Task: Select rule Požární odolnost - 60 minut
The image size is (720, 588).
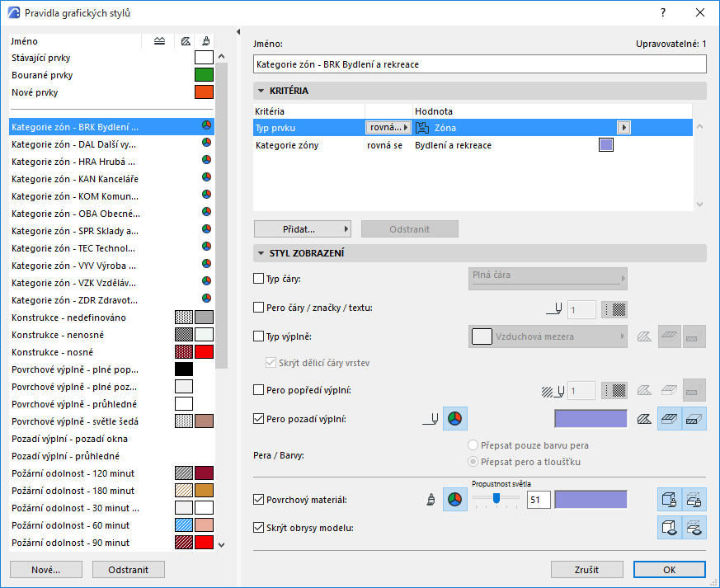Action: click(111, 525)
